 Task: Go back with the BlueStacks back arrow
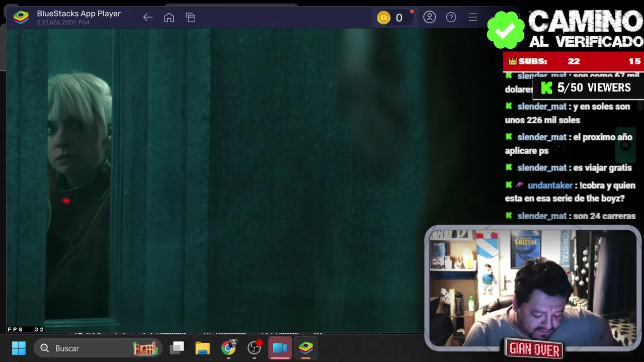147,18
